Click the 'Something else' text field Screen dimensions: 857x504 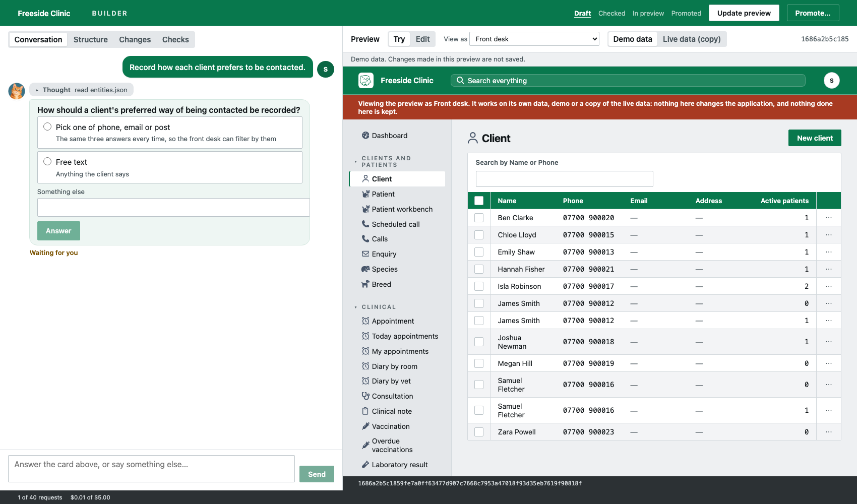tap(173, 207)
